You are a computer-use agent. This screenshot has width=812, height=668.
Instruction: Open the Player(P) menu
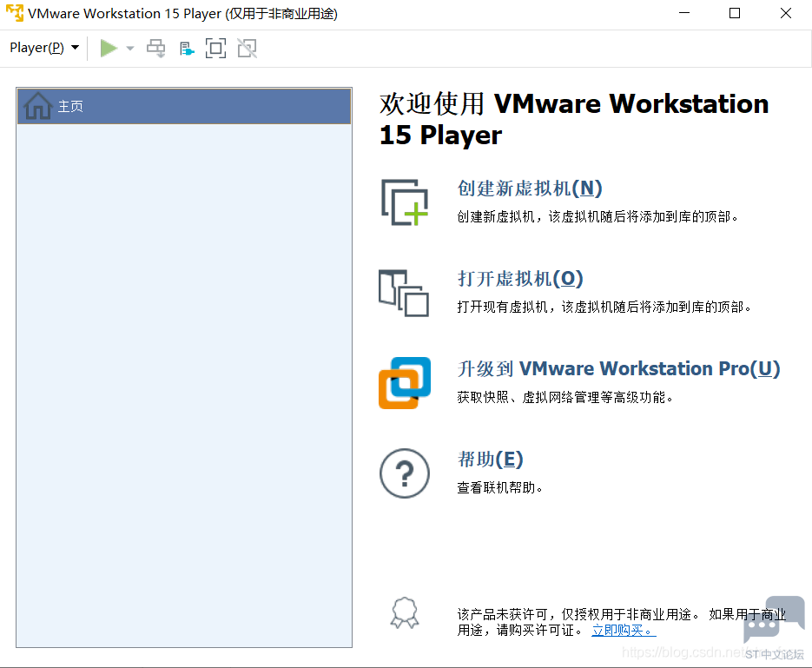[44, 48]
